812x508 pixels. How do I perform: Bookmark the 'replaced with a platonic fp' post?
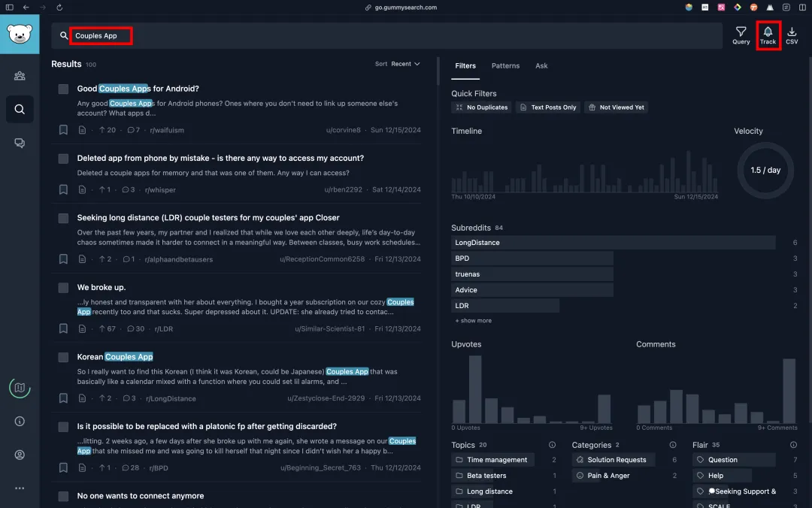pos(63,467)
